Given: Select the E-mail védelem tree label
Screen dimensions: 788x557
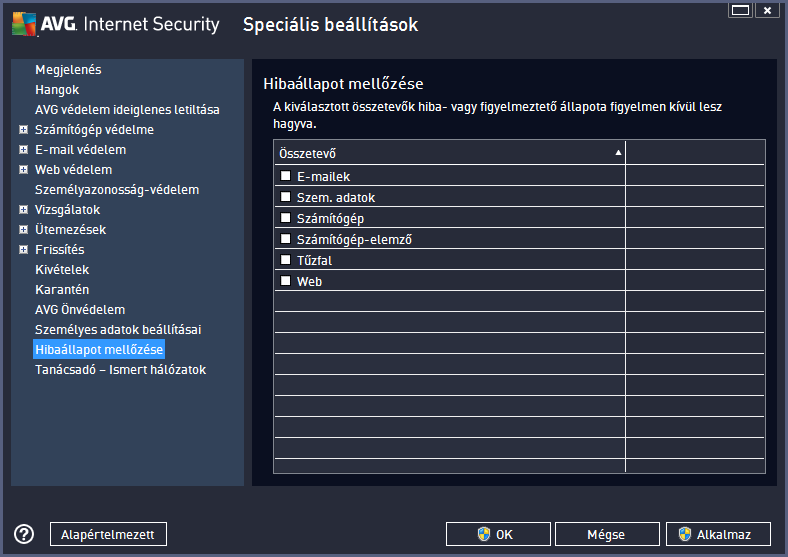Looking at the screenshot, I should pos(80,150).
